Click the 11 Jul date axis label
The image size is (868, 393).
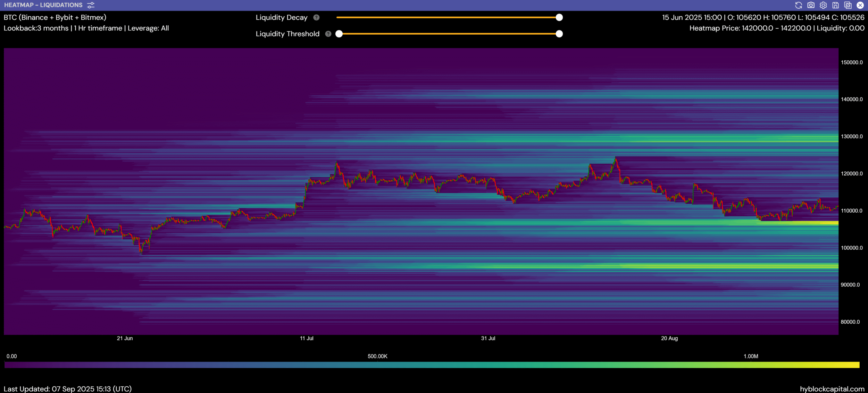(x=307, y=338)
